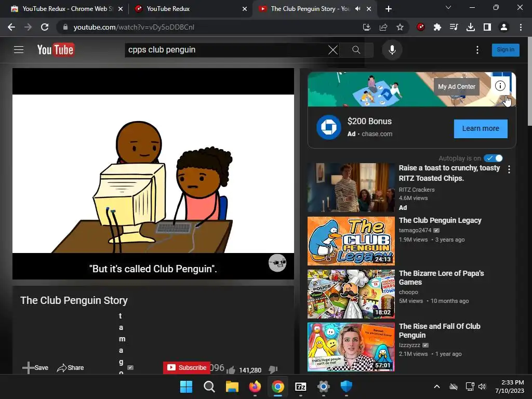Open The Bizarre Lore of Papa's Games thumbnail
Viewport: 532px width, 399px height.
(x=351, y=294)
